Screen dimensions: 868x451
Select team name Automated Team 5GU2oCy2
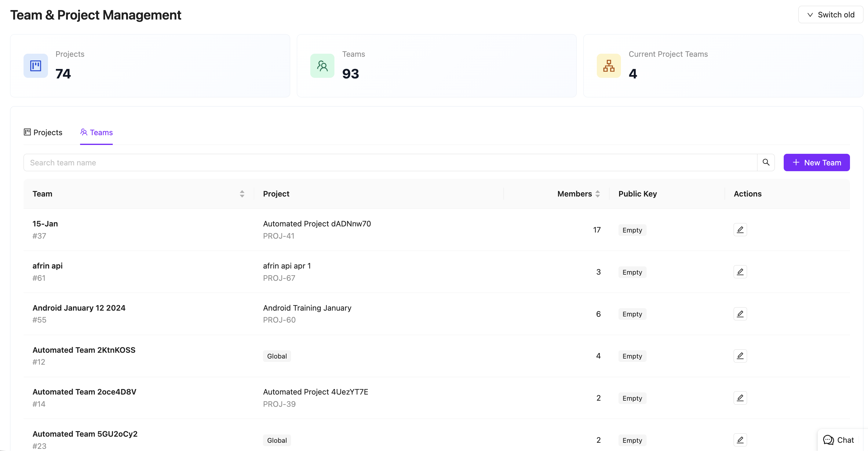[x=85, y=434]
